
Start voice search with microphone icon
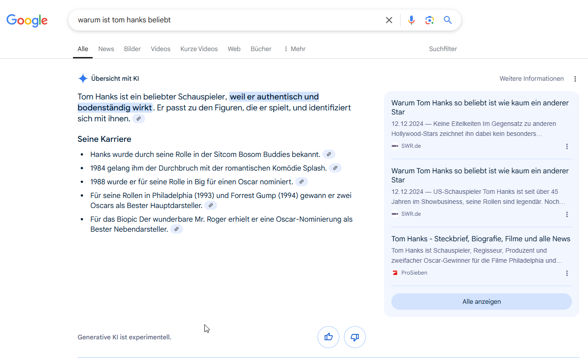click(411, 20)
